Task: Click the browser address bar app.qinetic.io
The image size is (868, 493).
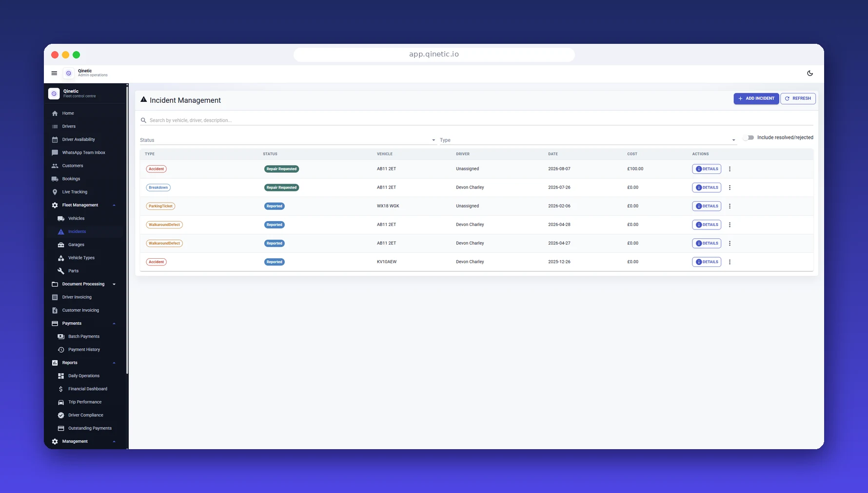Action: (x=434, y=54)
